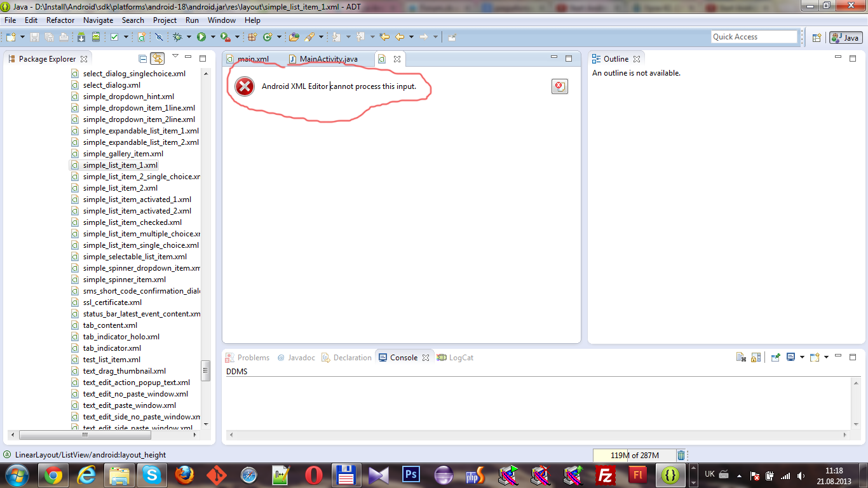Click the New Android XML File icon
This screenshot has width=868, height=488.
coord(142,37)
